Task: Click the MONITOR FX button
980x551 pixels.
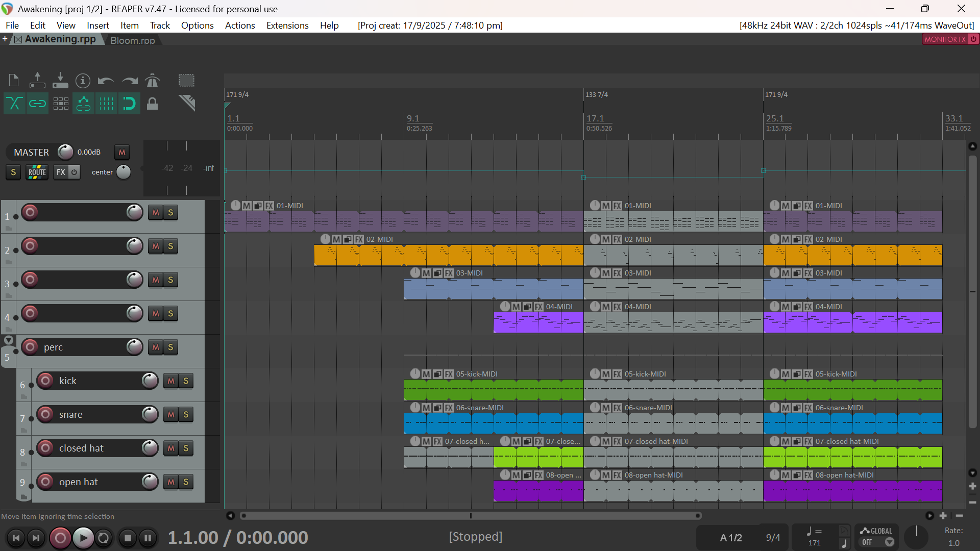Action: point(944,39)
